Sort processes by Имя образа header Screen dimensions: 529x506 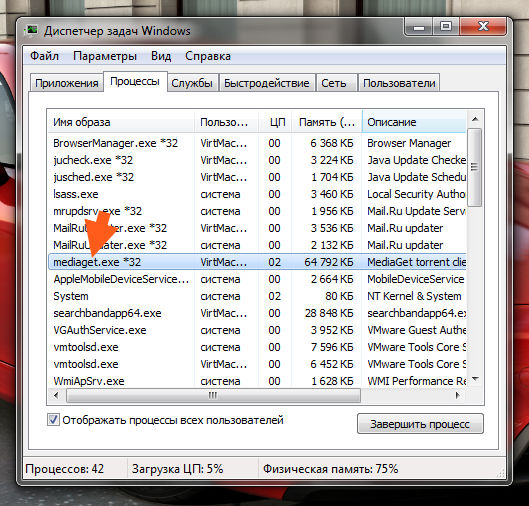120,122
